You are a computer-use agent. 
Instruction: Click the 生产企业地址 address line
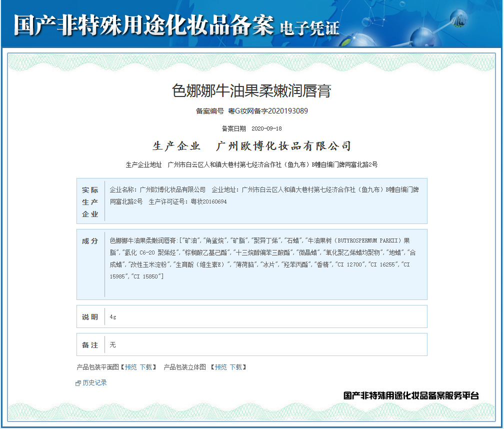click(x=251, y=164)
